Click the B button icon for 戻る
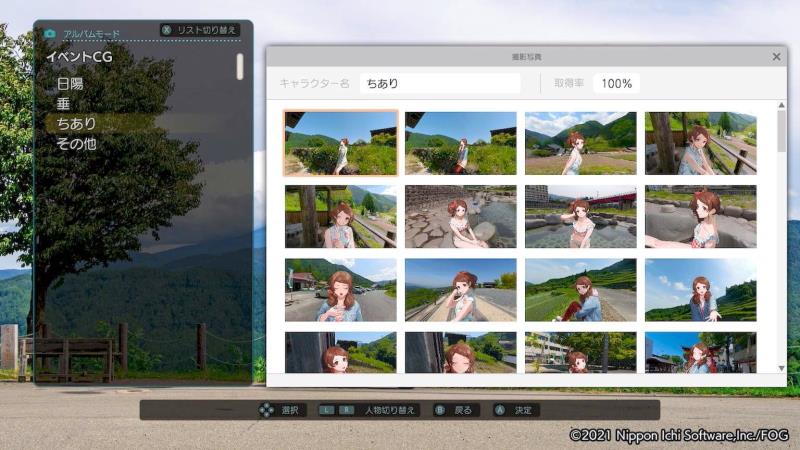Image resolution: width=800 pixels, height=450 pixels. (x=440, y=410)
